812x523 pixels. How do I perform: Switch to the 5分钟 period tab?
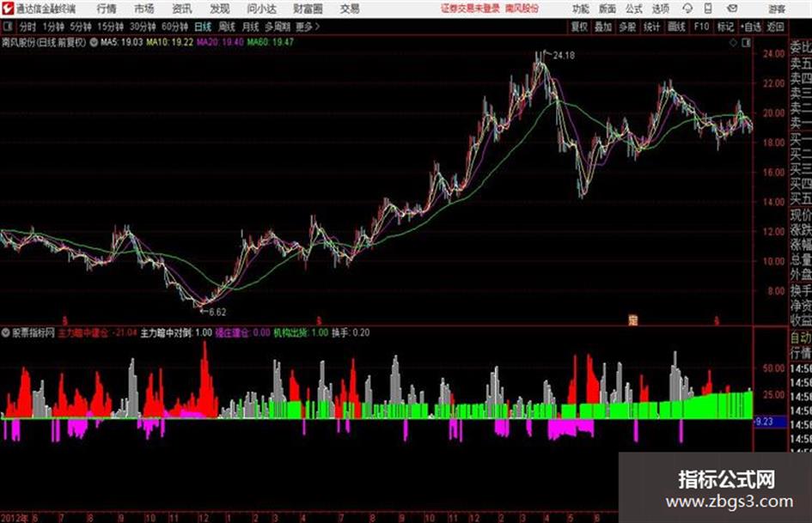81,27
